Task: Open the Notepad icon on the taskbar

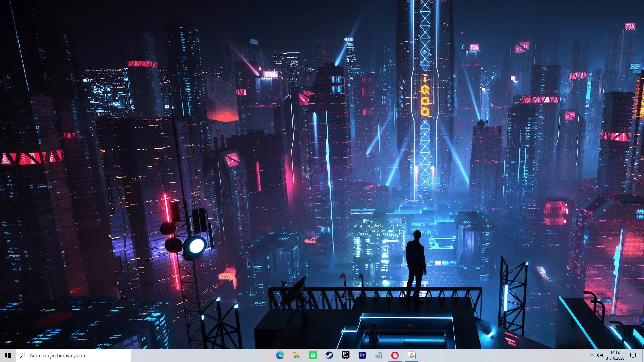Action: [378, 355]
